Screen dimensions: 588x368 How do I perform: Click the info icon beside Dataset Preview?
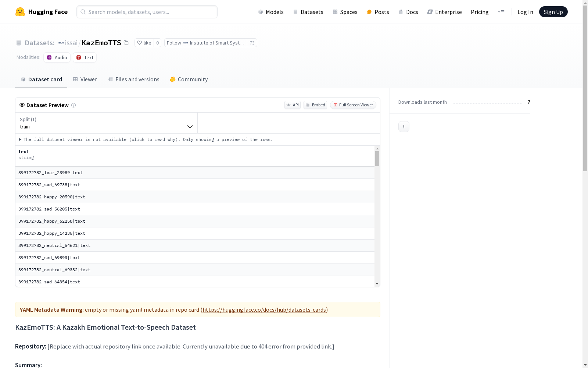click(x=73, y=105)
